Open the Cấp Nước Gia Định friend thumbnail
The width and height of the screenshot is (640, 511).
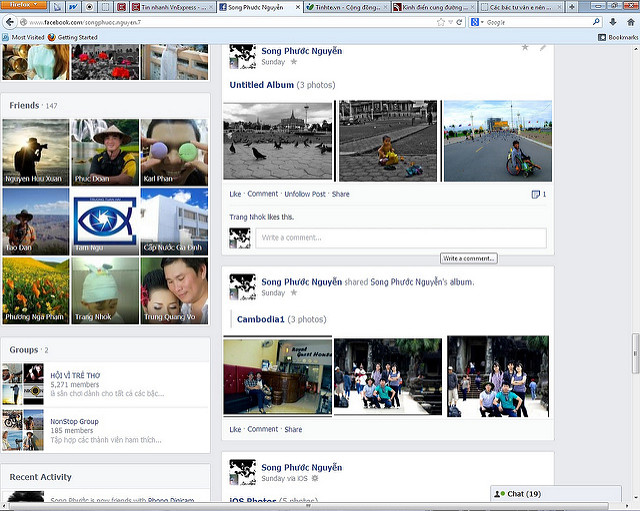pyautogui.click(x=174, y=222)
